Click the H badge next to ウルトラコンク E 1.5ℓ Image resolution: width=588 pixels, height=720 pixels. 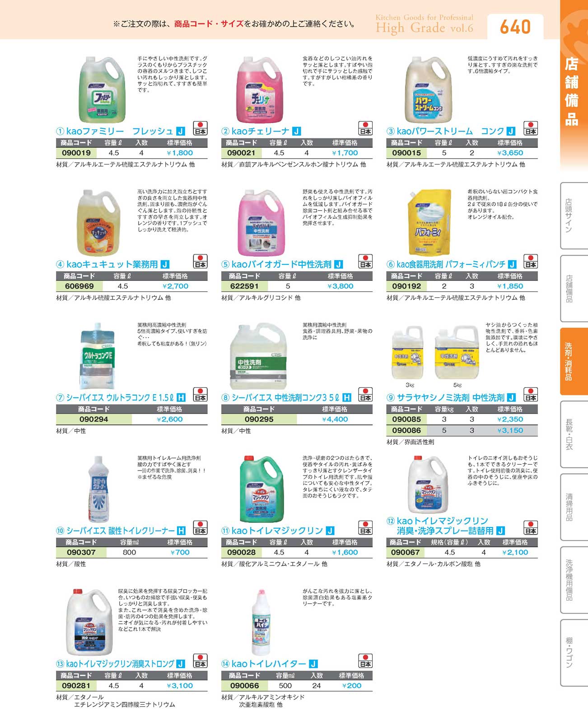coord(181,398)
